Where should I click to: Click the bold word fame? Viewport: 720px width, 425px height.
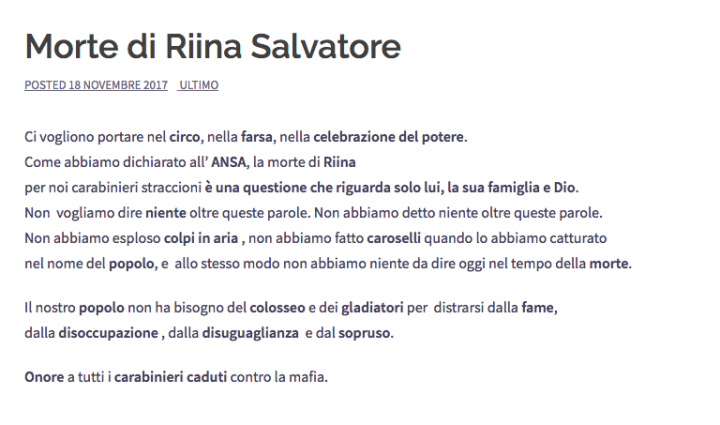[538, 307]
